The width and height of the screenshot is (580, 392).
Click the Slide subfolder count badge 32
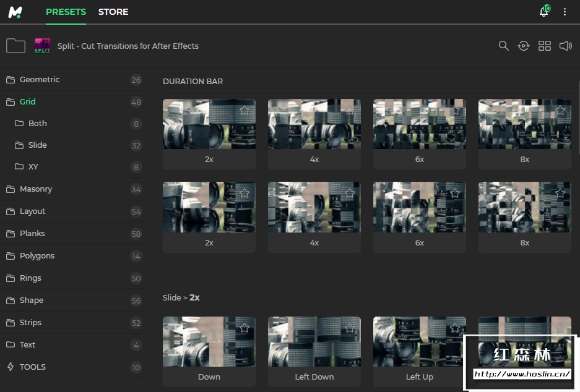coord(136,145)
